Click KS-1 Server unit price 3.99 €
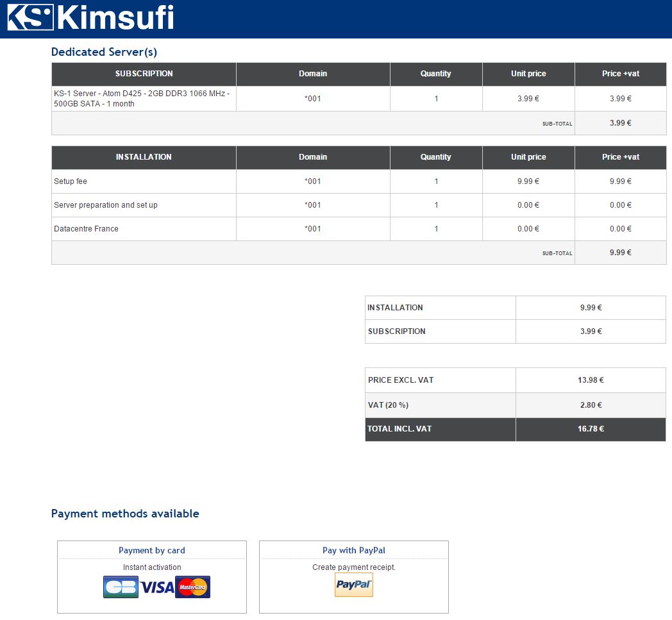Screen dimensions: 672x620 [528, 99]
